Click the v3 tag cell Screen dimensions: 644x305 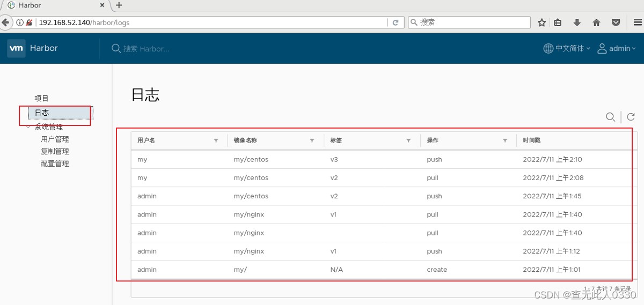(334, 160)
